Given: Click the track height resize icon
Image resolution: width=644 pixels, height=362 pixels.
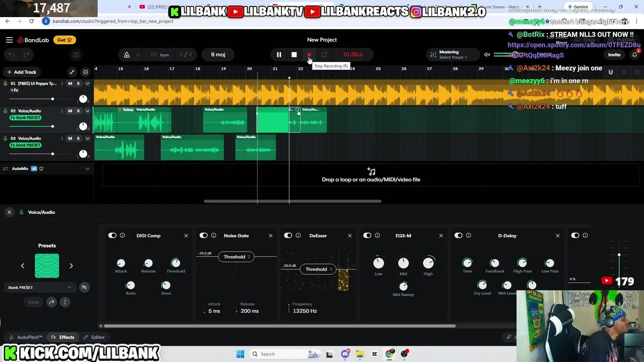Looking at the screenshot, I should pyautogui.click(x=86, y=72).
